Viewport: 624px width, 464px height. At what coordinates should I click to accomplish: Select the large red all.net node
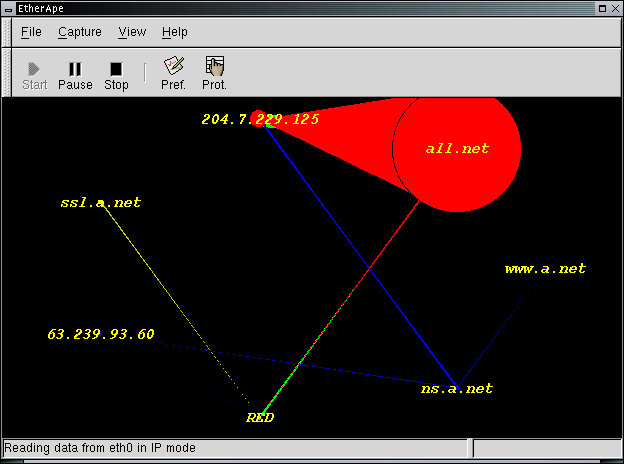456,148
